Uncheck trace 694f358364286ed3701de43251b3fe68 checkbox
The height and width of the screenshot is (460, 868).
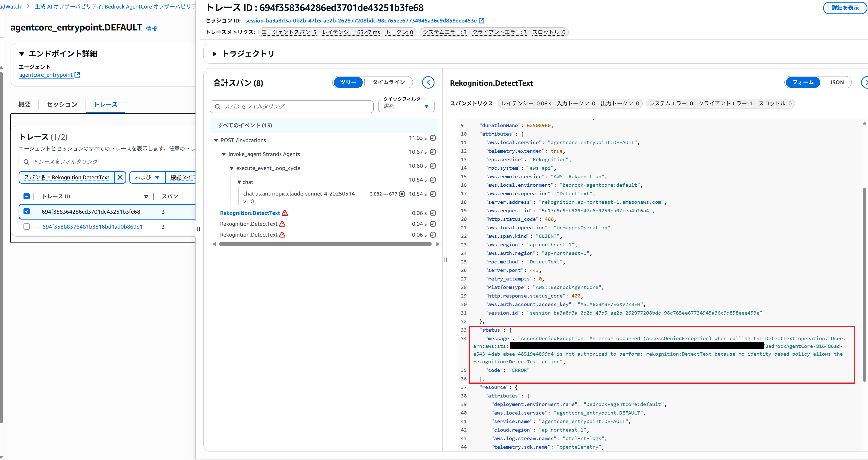point(27,211)
